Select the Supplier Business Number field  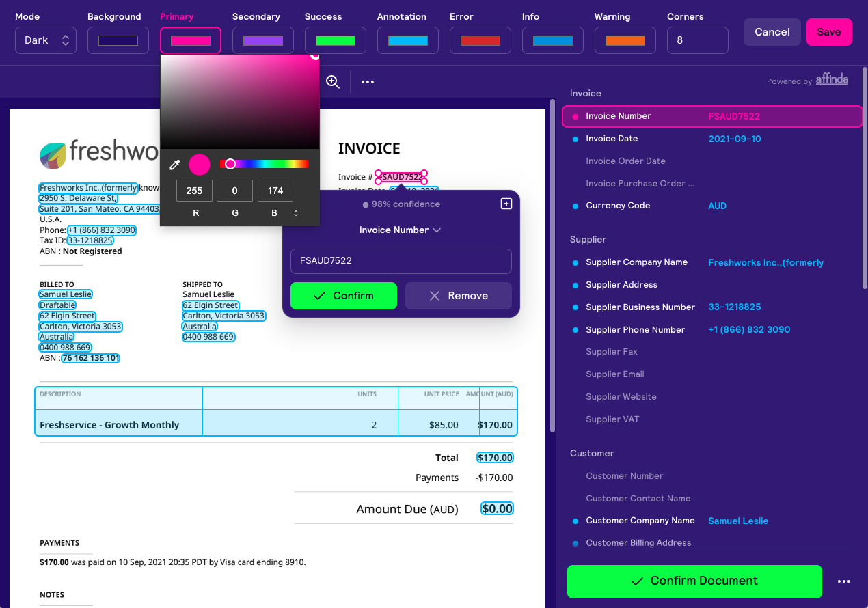click(x=712, y=307)
